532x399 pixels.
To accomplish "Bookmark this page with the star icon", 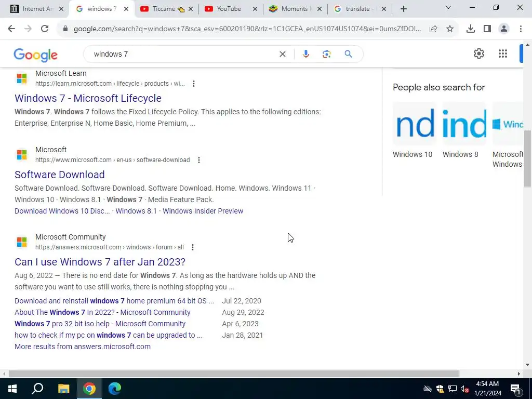I will (x=450, y=29).
